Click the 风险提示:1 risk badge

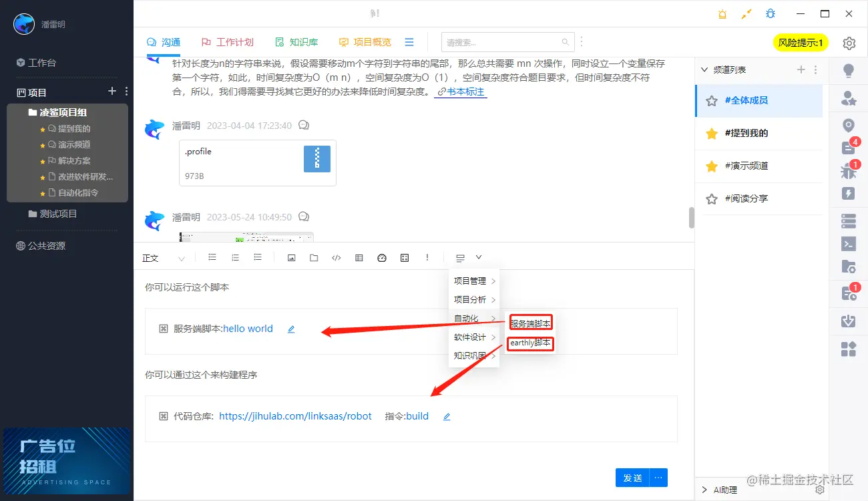[801, 43]
